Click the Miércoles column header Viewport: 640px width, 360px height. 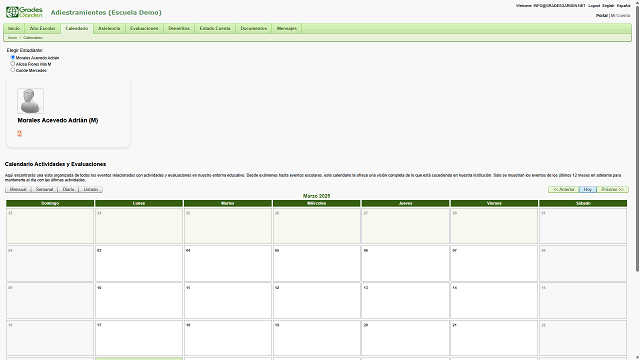coord(317,203)
